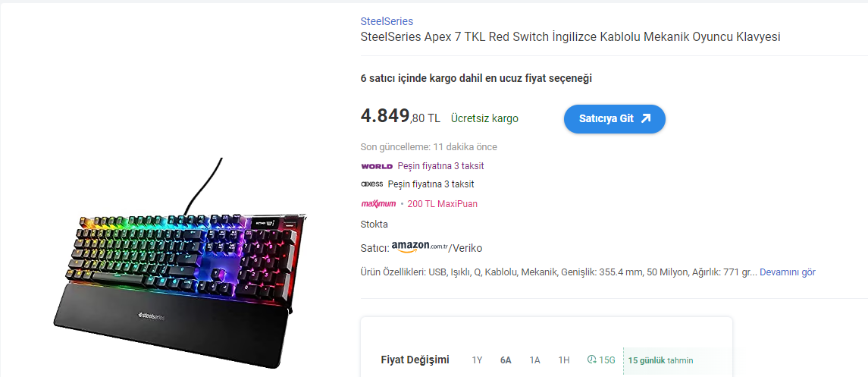The width and height of the screenshot is (868, 377).
Task: Select the 1Y price history range
Action: [477, 360]
